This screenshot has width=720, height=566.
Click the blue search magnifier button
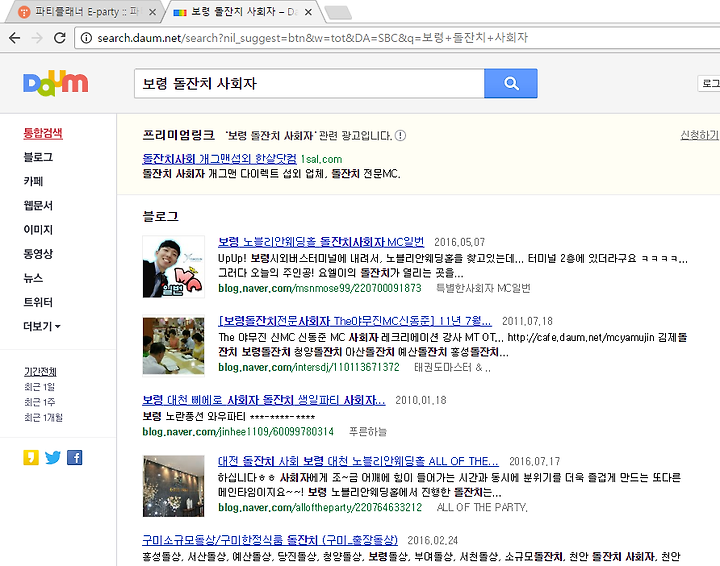511,83
